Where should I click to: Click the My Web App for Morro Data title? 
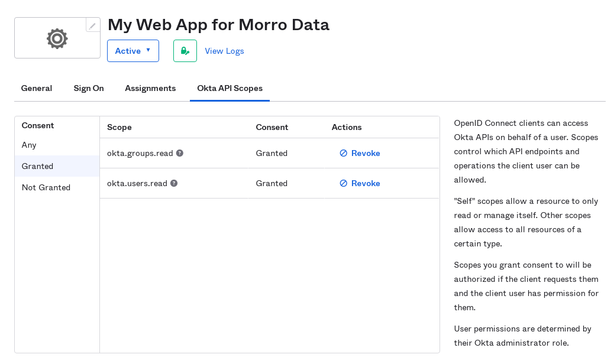(218, 25)
